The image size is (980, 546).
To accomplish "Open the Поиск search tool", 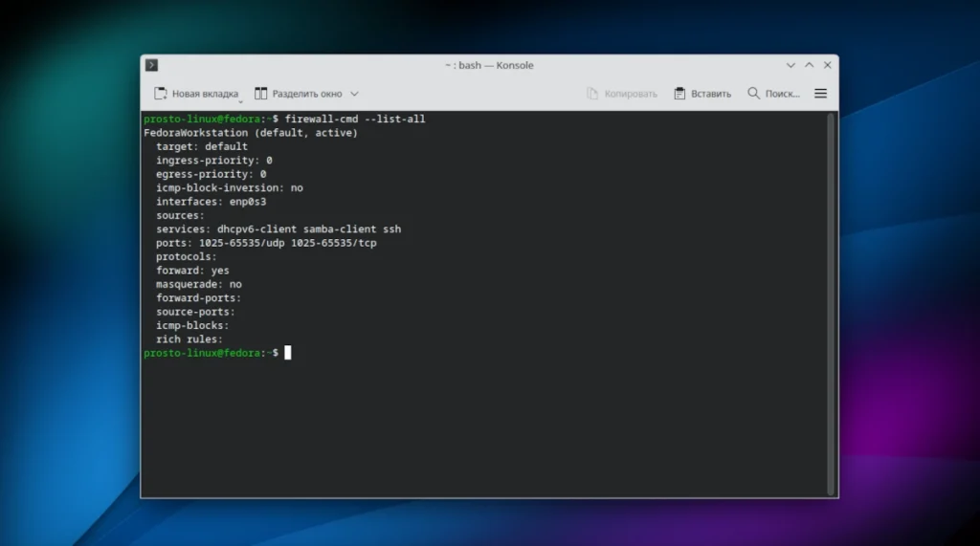I will click(x=773, y=94).
